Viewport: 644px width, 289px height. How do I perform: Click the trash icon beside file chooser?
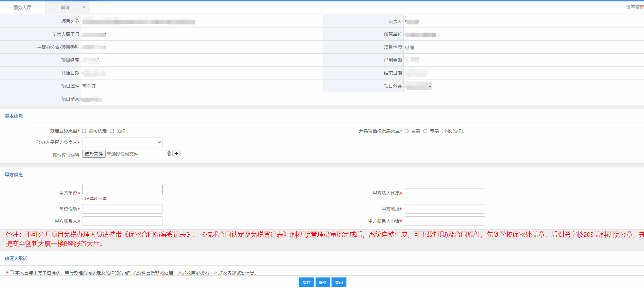[169, 154]
